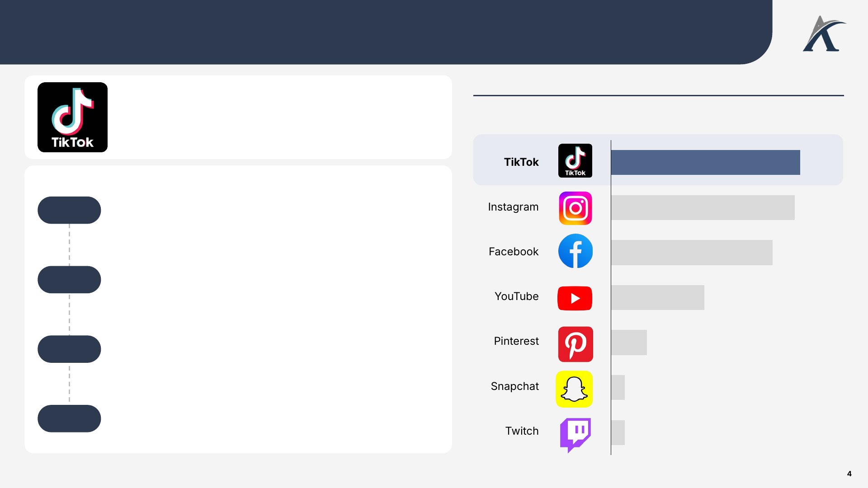This screenshot has height=488, width=868.
Task: Click the Facebook label
Action: click(514, 252)
